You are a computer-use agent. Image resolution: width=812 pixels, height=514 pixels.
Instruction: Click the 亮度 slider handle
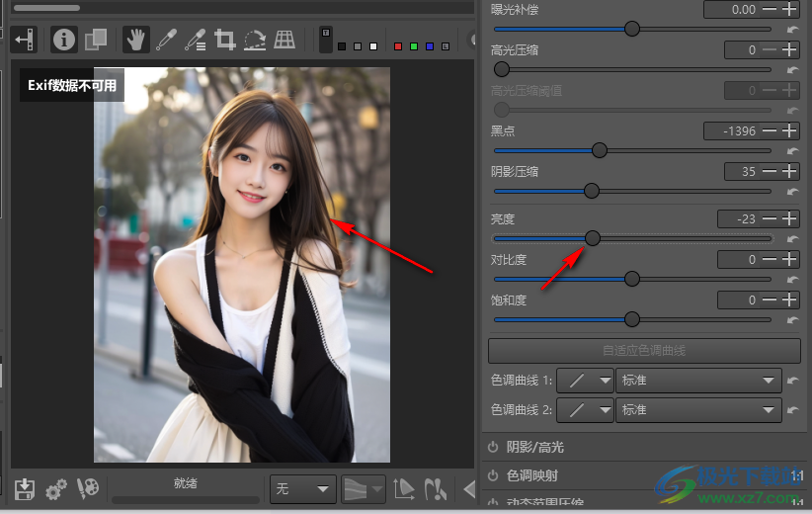(593, 238)
